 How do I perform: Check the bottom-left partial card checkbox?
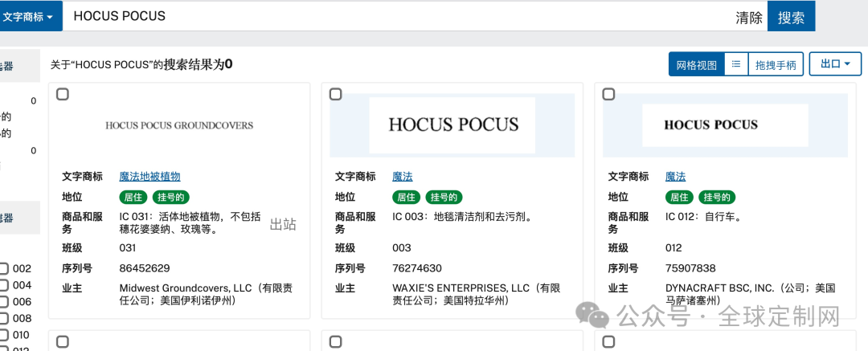pyautogui.click(x=63, y=341)
